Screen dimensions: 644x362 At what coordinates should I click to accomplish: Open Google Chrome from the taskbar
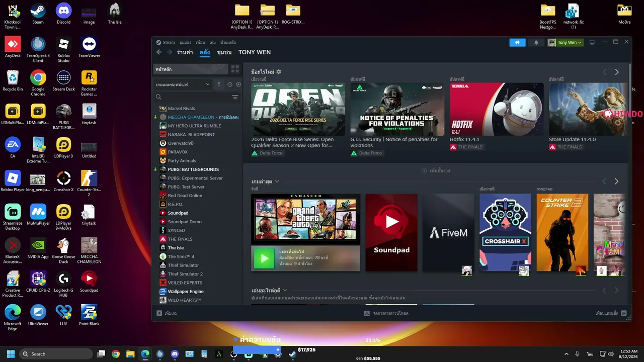pos(116,354)
